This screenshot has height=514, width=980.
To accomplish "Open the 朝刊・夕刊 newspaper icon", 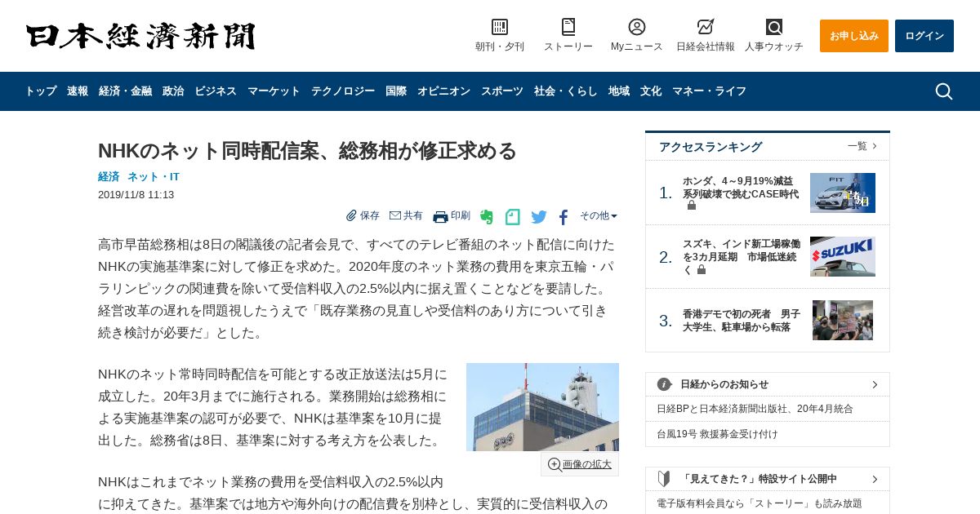I will pos(500,27).
